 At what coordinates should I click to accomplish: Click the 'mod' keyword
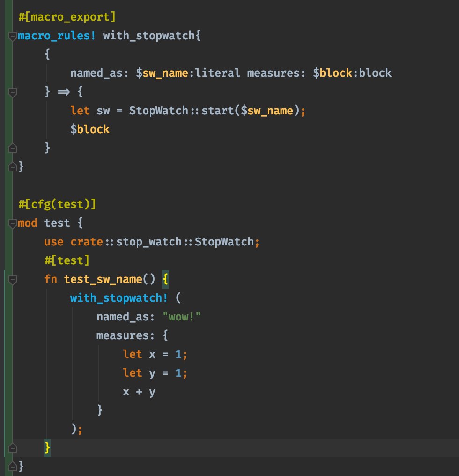click(x=27, y=223)
